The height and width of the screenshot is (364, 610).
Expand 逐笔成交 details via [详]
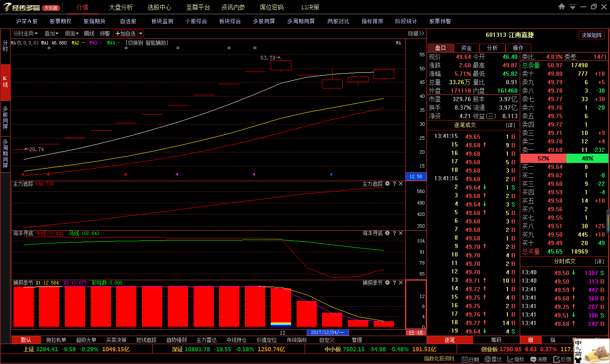510,125
